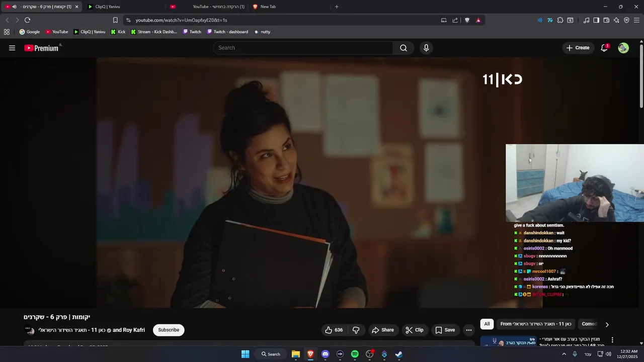Screen dimensions: 644x362
Task: Start voice search with the microphone icon
Action: (x=426, y=48)
